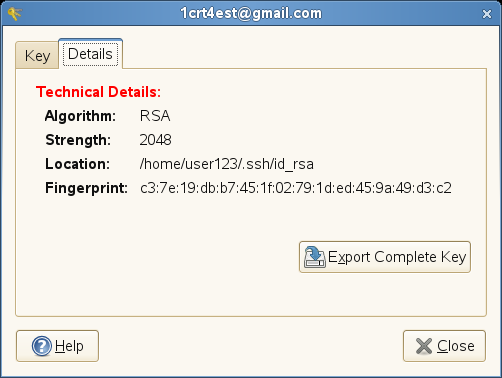Click the /home/user123/.ssh/id_rsa location text
Image resolution: width=502 pixels, height=378 pixels.
click(227, 164)
